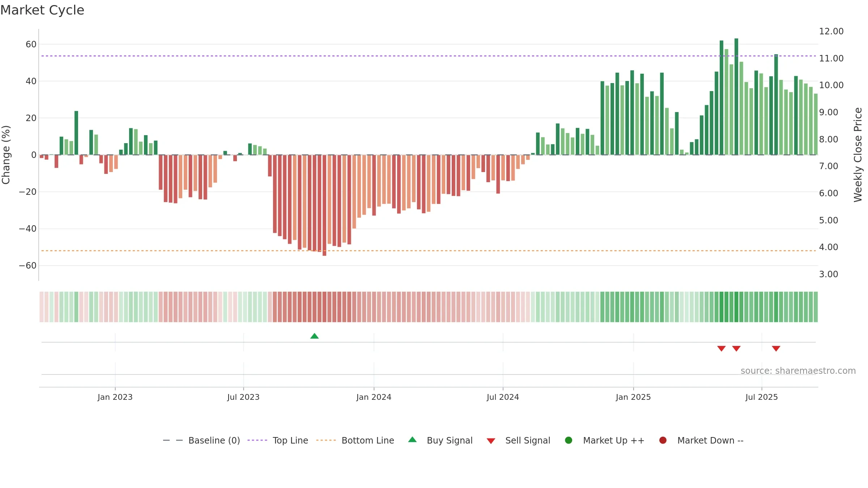Screen dimensions: 868x488
Task: Toggle the Bottom Line legend entry
Action: pyautogui.click(x=355, y=440)
